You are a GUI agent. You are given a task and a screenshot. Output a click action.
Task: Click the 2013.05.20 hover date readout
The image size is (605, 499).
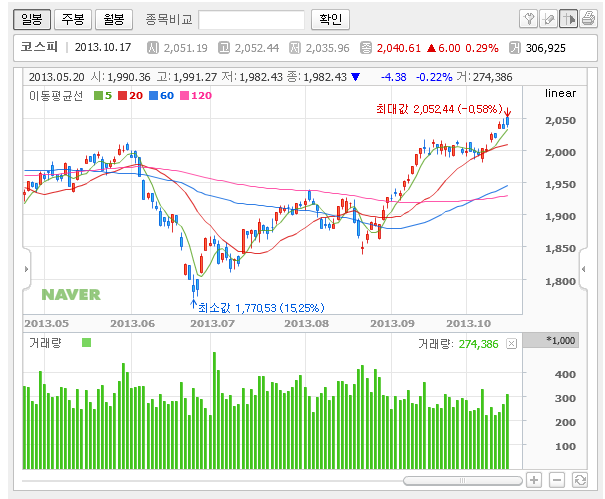point(56,77)
